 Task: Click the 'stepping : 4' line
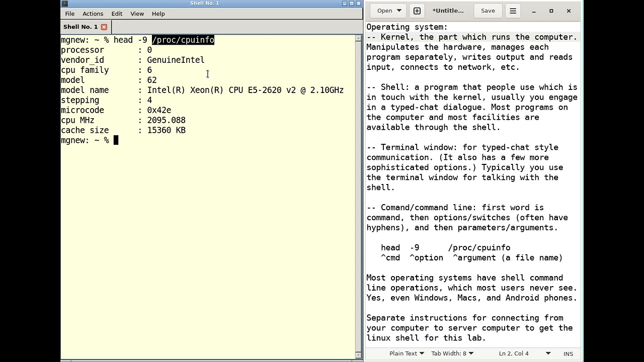click(106, 100)
